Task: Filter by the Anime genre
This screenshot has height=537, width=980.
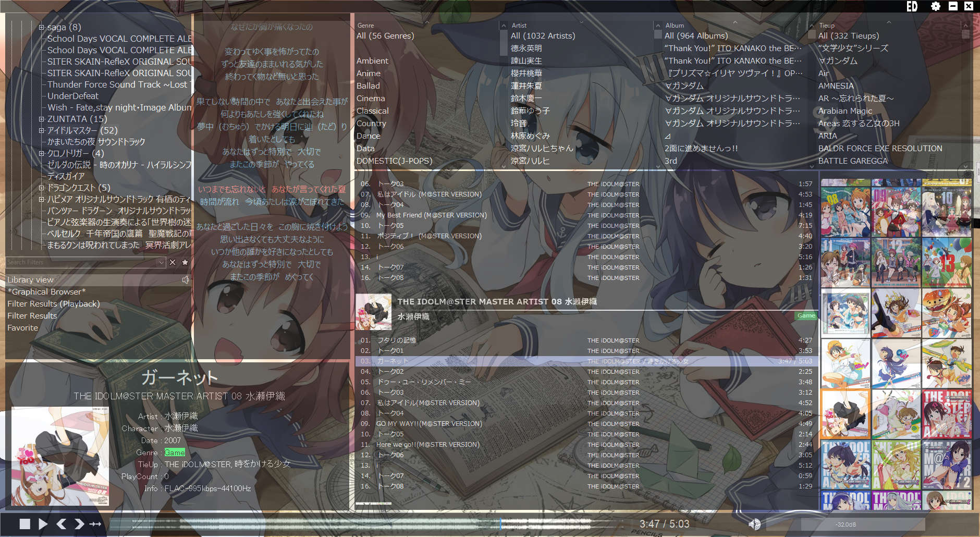Action: [369, 74]
